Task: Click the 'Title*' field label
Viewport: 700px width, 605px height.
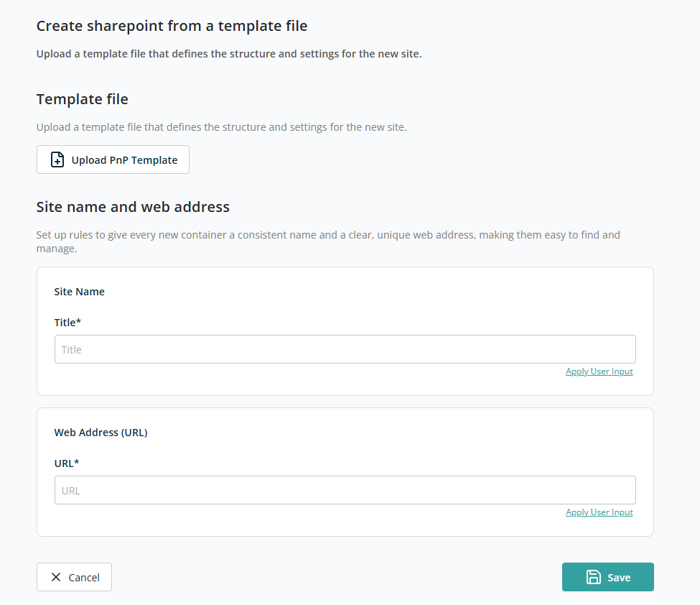Action: (x=68, y=323)
